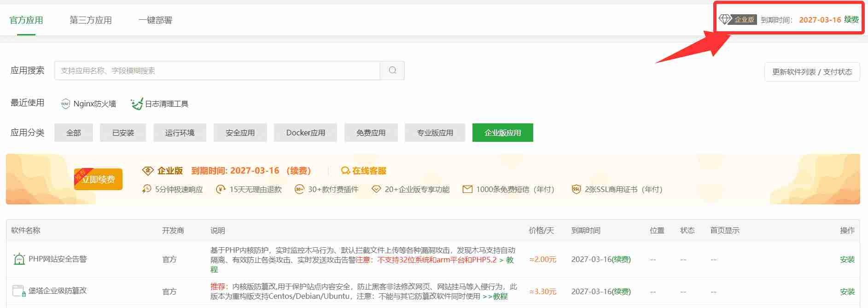
Task: Open the 一键部署 tab
Action: point(155,20)
